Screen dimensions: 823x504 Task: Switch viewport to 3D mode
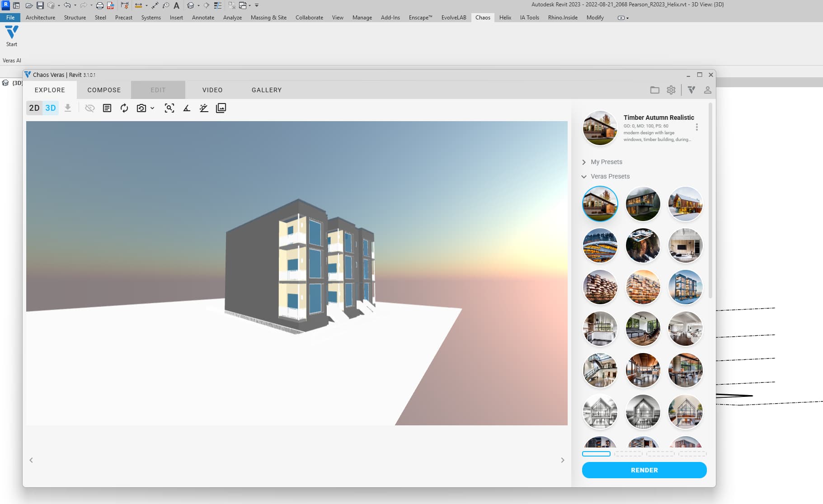point(51,108)
